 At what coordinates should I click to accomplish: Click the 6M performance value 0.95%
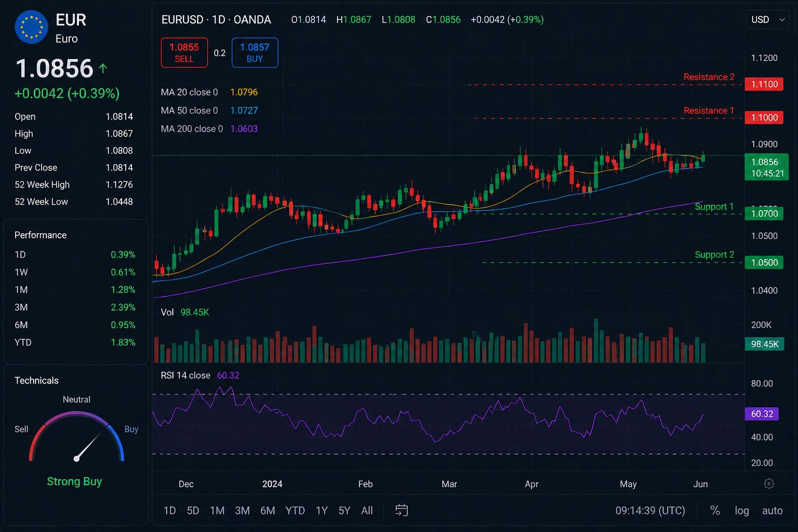[123, 325]
